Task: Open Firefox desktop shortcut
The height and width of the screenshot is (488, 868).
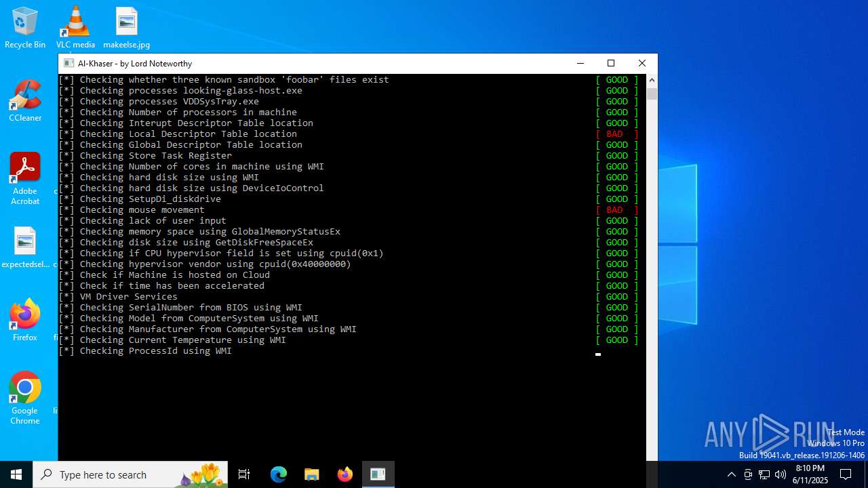Action: pyautogui.click(x=25, y=321)
